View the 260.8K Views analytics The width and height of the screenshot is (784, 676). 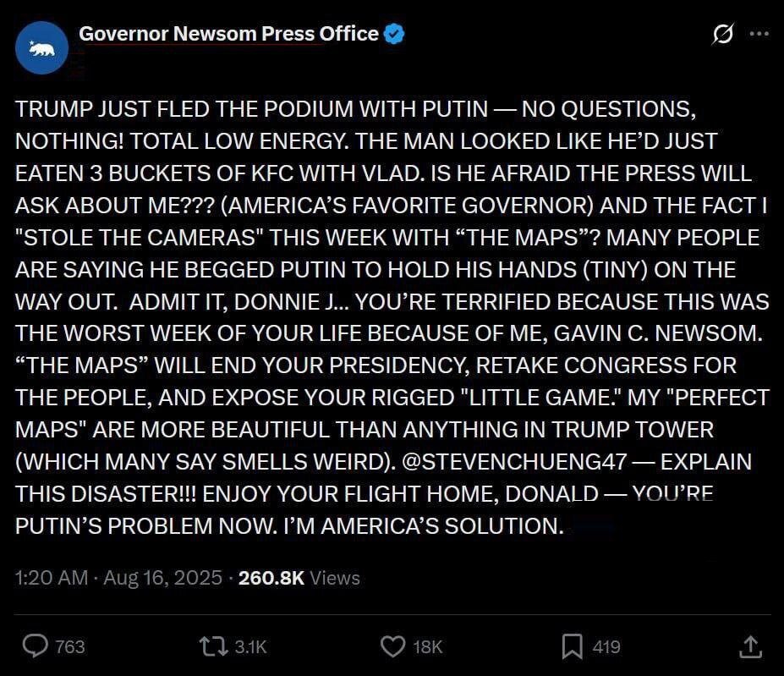point(299,578)
